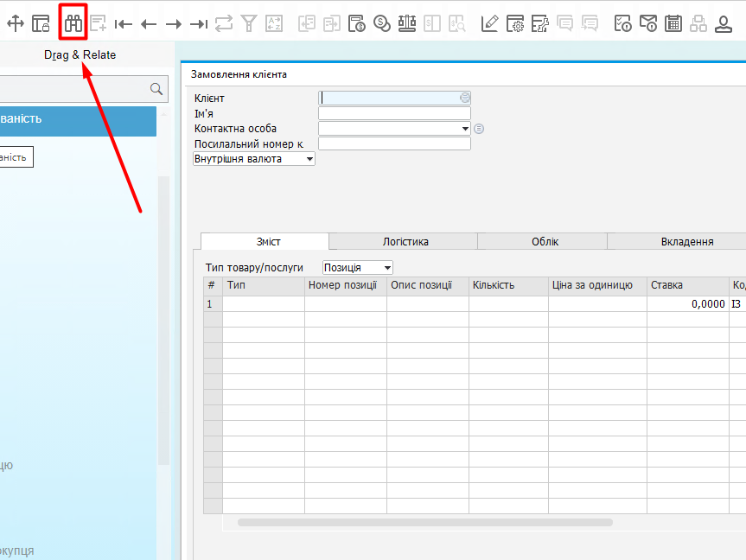Viewport: 746px width, 560px height.
Task: Open the Облік tab
Action: pos(545,242)
